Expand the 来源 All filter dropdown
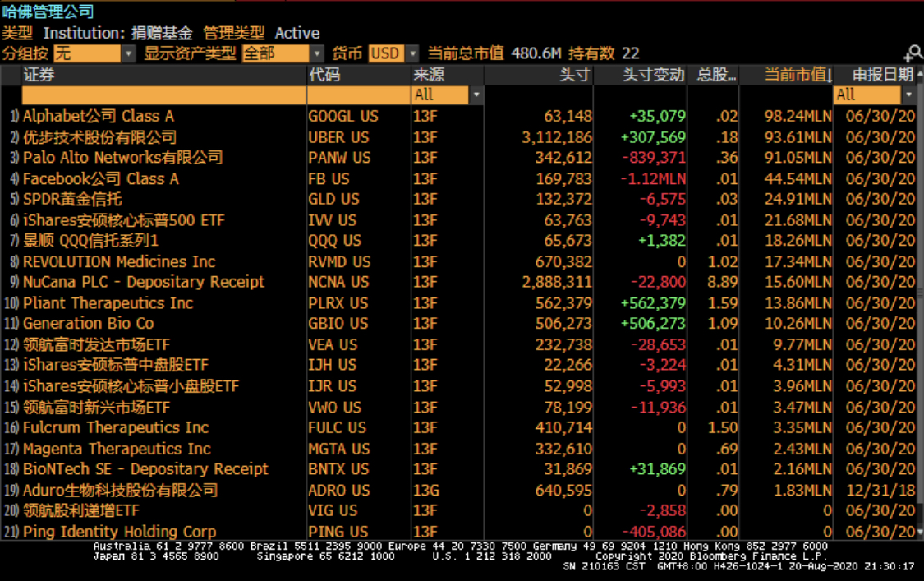Screen dimensions: 924x581 tap(448, 95)
